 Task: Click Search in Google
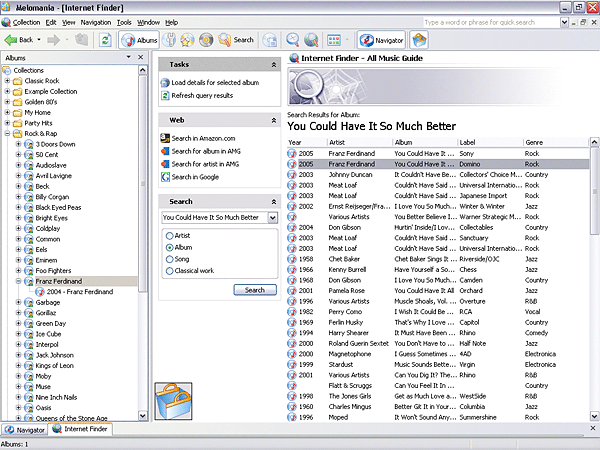click(x=194, y=177)
